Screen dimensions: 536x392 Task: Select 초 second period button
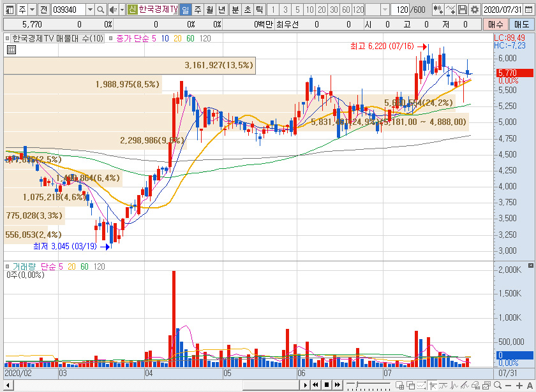(247, 10)
